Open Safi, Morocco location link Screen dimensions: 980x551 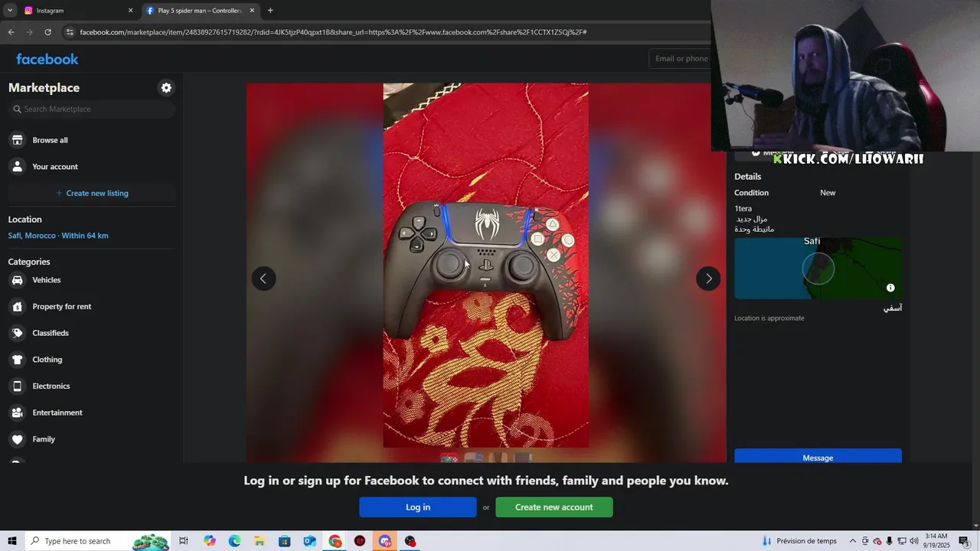coord(58,236)
